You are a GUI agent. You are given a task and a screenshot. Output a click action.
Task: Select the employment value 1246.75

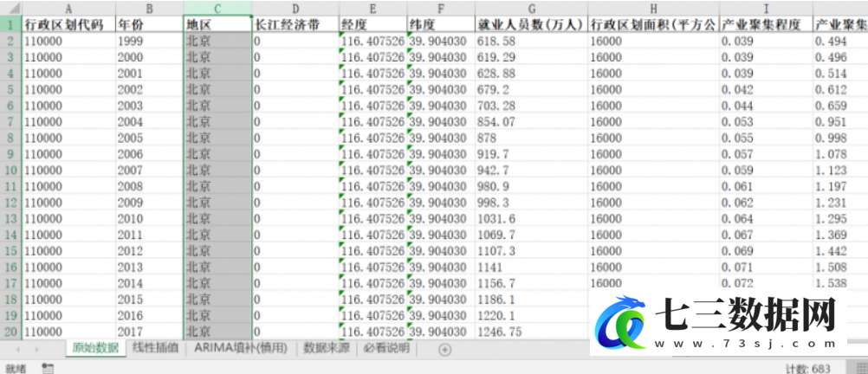531,332
